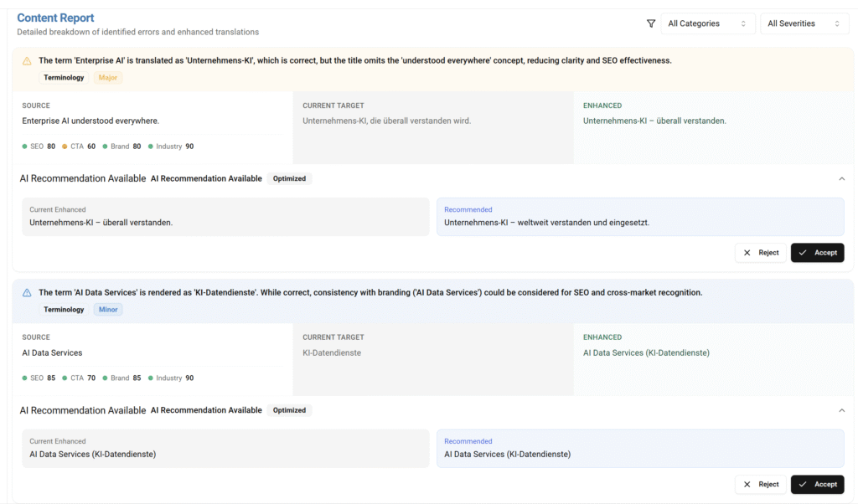Open the All Severities dropdown
Screen dimensions: 858x504
(x=804, y=23)
